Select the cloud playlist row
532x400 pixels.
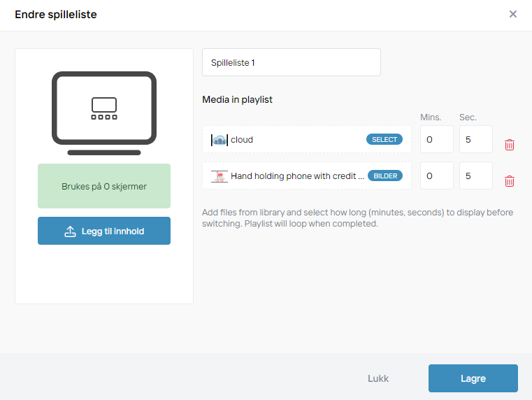[307, 139]
